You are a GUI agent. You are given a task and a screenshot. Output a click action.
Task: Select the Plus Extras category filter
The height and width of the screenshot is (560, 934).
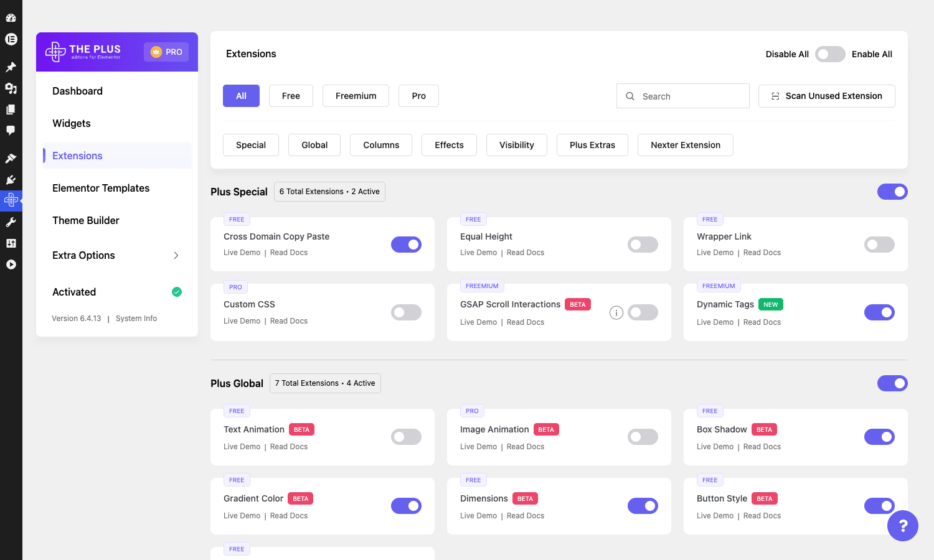coord(592,145)
